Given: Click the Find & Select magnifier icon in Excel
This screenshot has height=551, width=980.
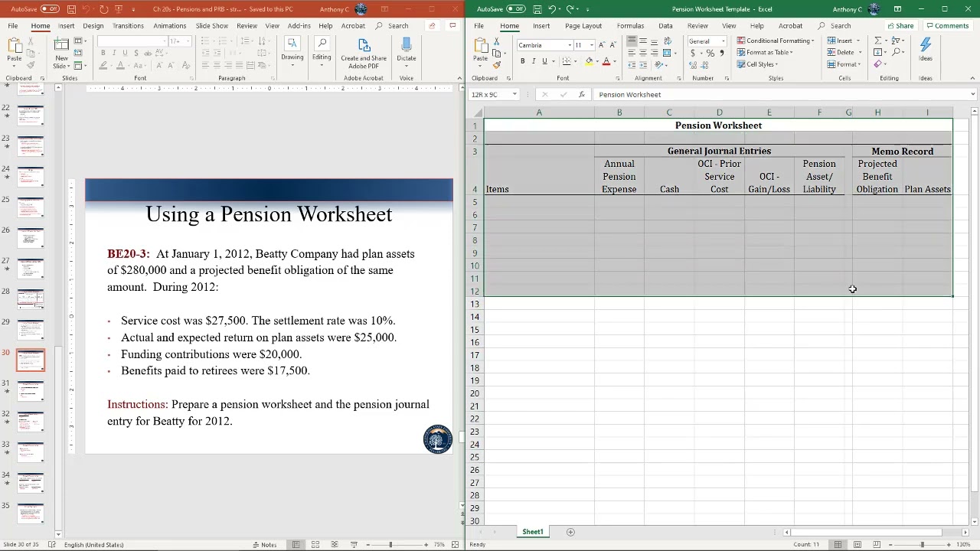Looking at the screenshot, I should point(895,52).
